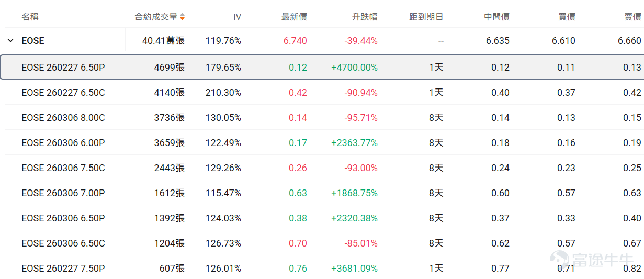Click the IV column header
Viewport: 644px width, 279px height.
[237, 17]
